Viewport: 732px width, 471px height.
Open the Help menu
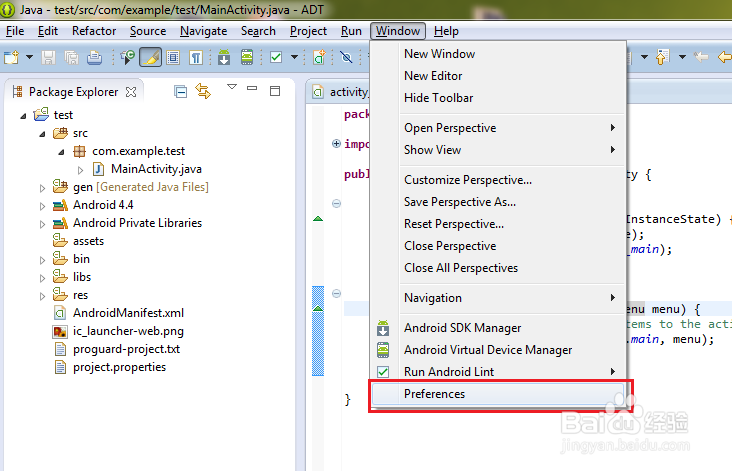(x=446, y=31)
